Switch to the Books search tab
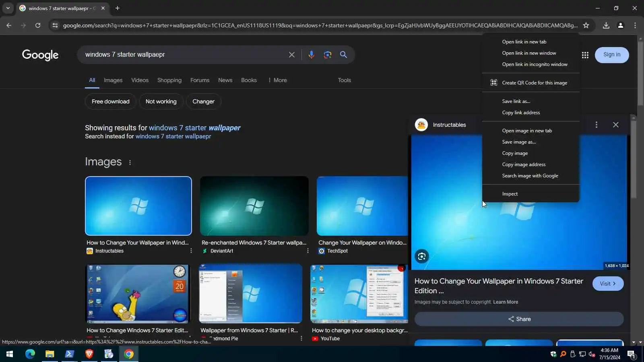The width and height of the screenshot is (644, 362). click(249, 80)
